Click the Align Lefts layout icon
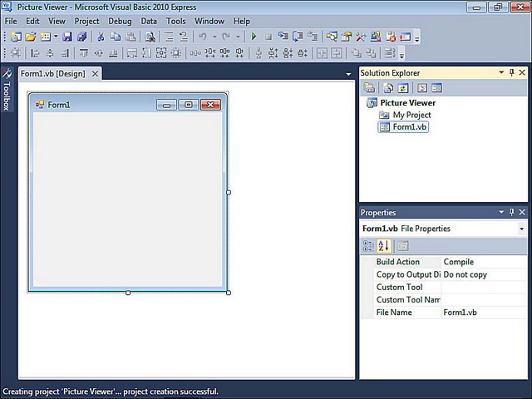 click(x=35, y=53)
